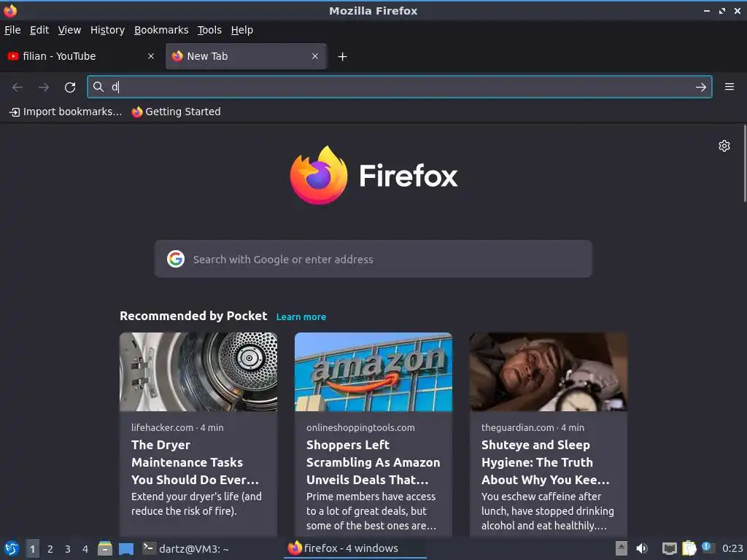Switch to workspace 2 in the taskbar
This screenshot has width=747, height=560.
(50, 549)
